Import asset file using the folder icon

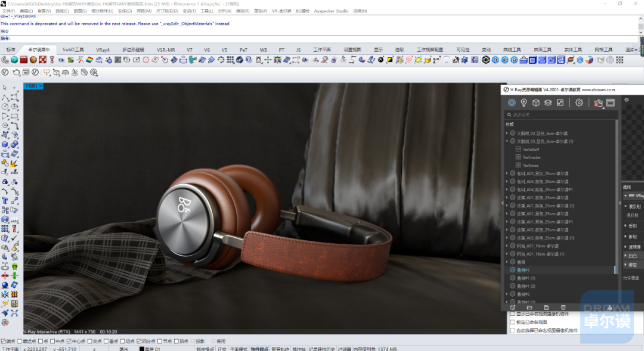pyautogui.click(x=530, y=307)
